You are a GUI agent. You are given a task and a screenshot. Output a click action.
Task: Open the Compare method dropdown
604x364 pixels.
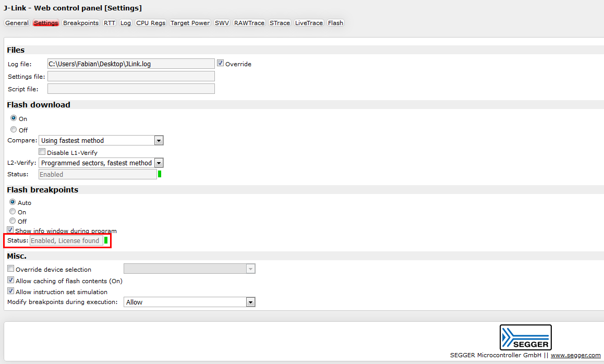(x=101, y=140)
